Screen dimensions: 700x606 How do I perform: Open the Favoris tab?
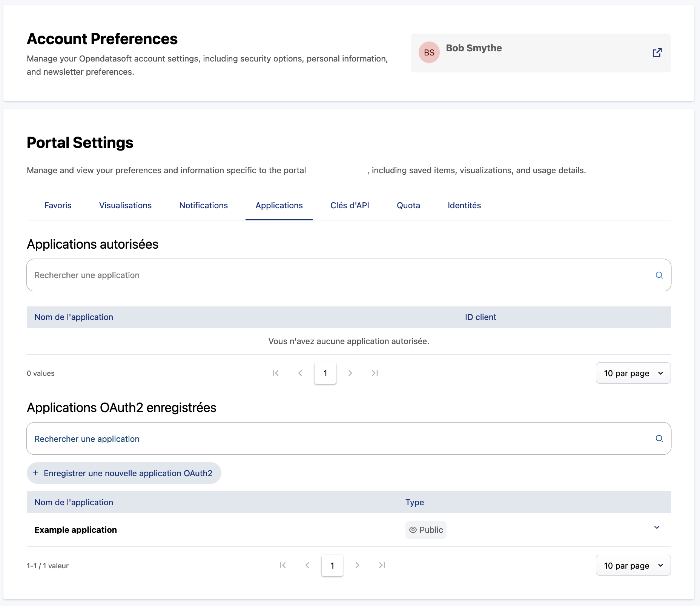pos(58,205)
